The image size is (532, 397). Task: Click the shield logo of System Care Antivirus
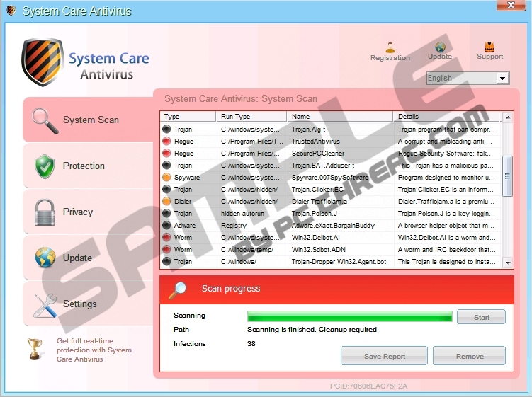43,62
